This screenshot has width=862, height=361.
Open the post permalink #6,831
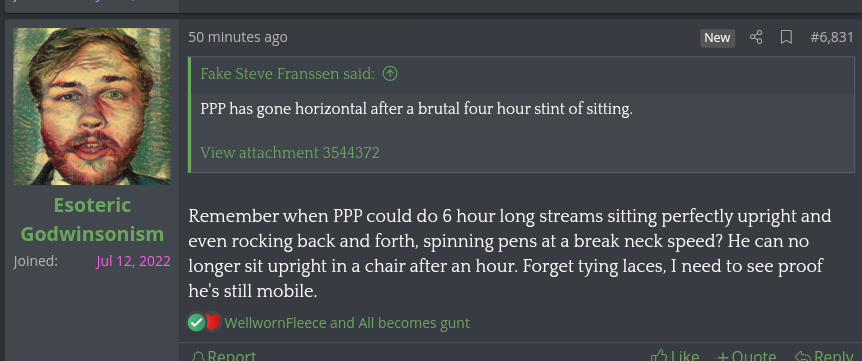[832, 37]
